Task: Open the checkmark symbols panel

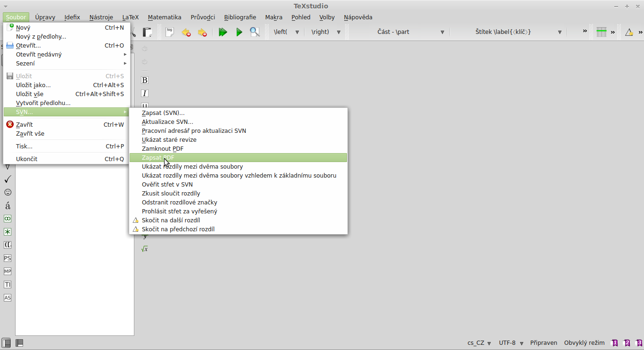Action: tap(8, 179)
